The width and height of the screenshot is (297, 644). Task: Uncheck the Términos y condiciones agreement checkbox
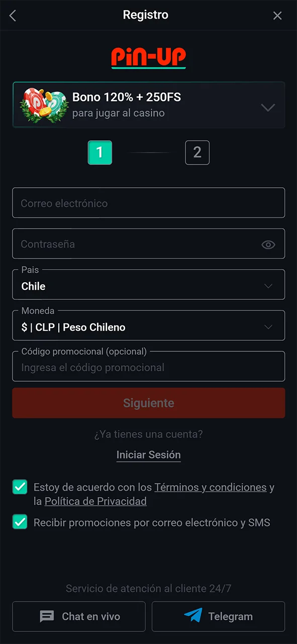tap(20, 487)
